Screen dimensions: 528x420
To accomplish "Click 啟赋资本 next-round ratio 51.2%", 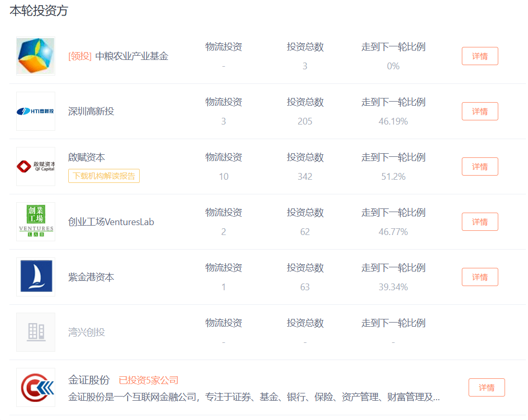I will 394,176.
